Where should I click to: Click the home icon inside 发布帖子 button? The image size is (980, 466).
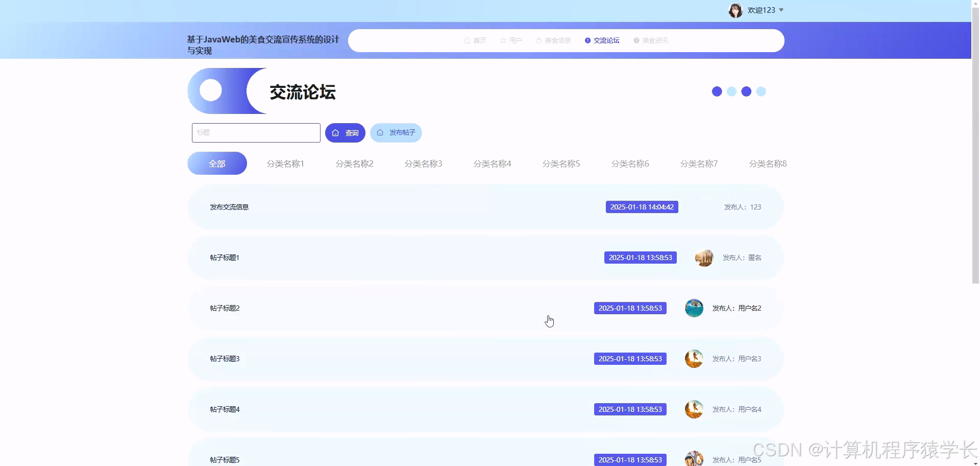(x=380, y=132)
